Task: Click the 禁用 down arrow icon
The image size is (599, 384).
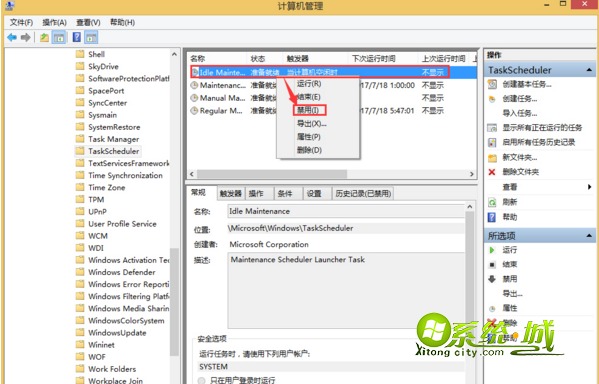Action: point(492,279)
